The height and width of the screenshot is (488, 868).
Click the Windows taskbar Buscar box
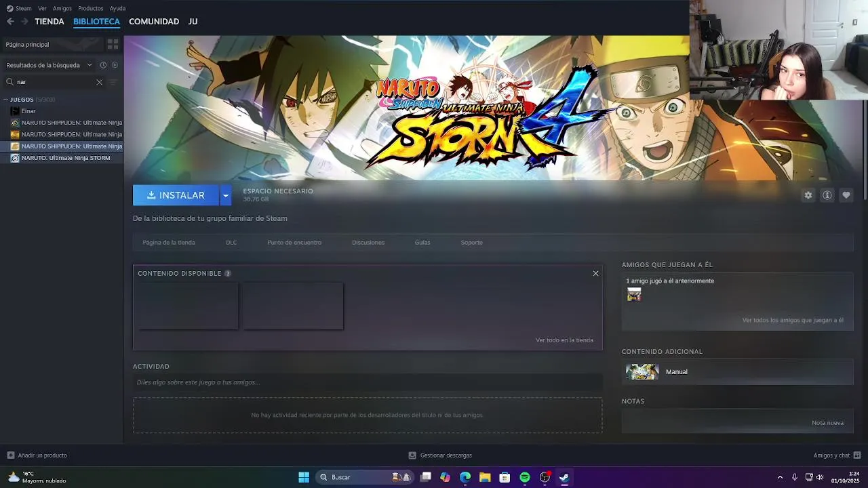pos(365,477)
